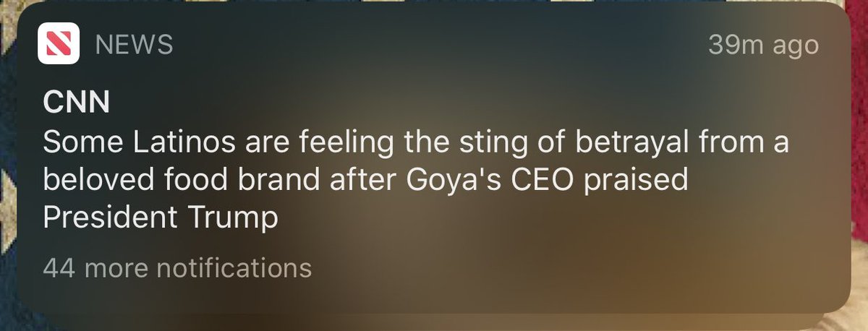Expand the 44 more notifications stack
This screenshot has width=868, height=331.
(x=177, y=268)
